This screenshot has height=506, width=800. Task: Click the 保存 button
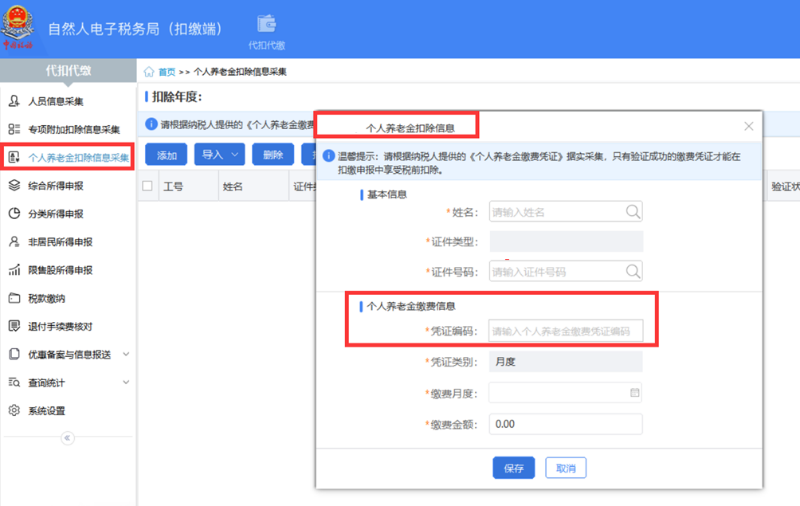(x=514, y=468)
